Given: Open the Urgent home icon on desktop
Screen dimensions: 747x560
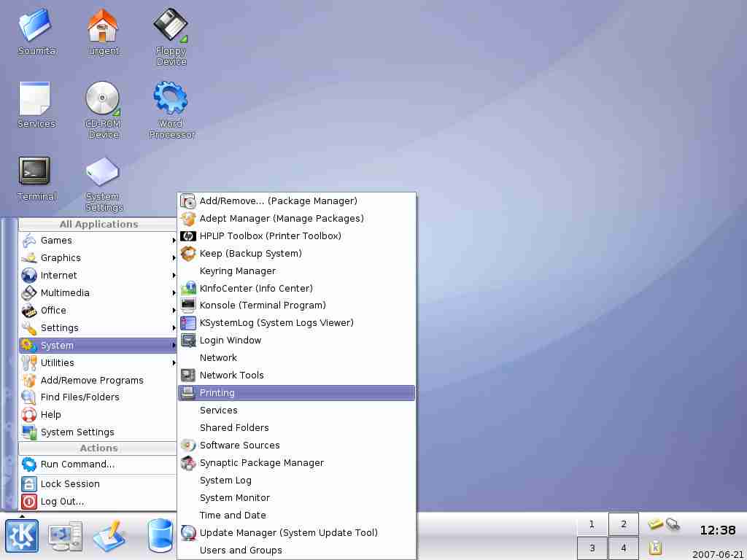Looking at the screenshot, I should (x=103, y=31).
